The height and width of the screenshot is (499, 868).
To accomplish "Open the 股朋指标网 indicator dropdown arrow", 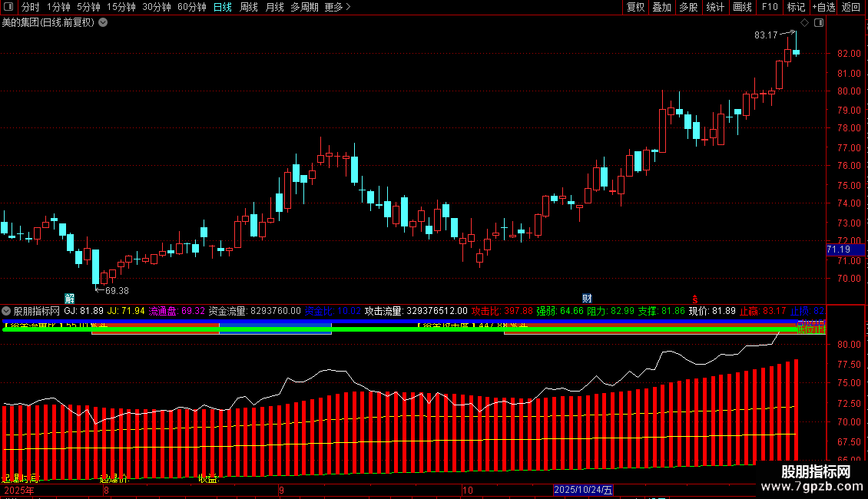I will (6, 312).
